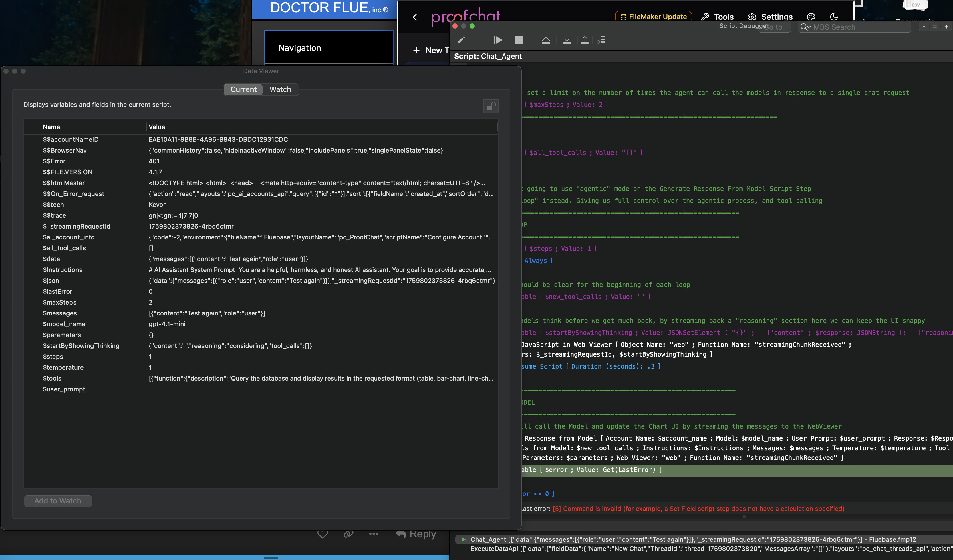The width and height of the screenshot is (953, 560).
Task: Switch to the Watch tab
Action: click(280, 89)
